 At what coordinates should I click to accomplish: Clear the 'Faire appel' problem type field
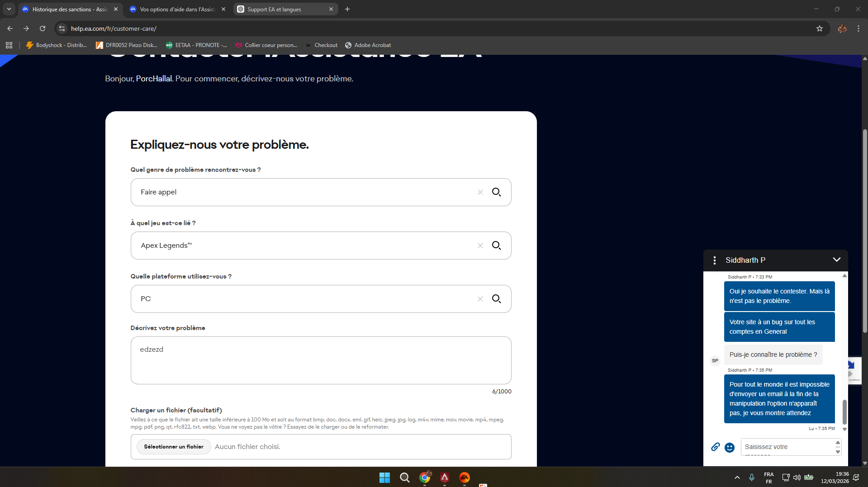coord(480,192)
